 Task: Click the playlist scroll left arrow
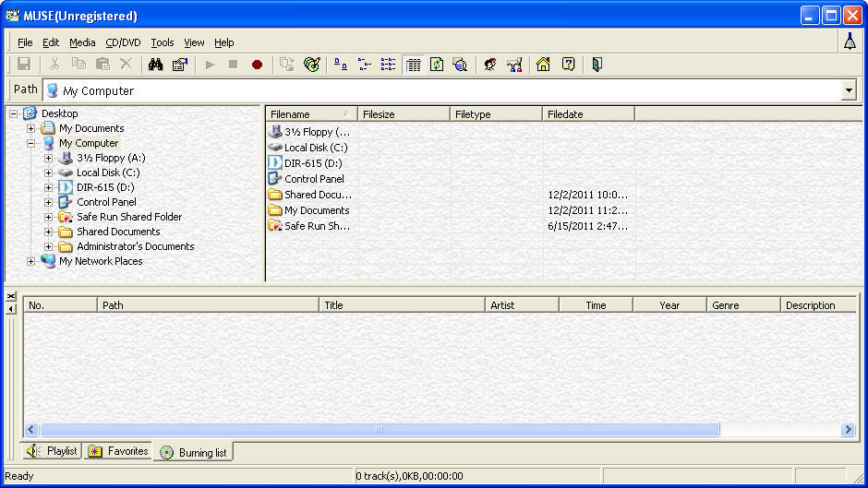(x=31, y=429)
